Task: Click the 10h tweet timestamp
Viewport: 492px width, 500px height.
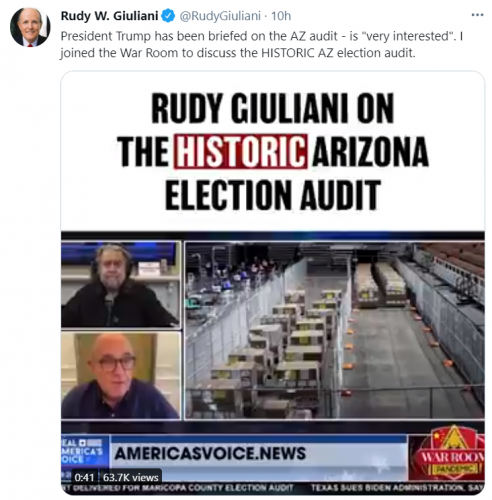Action: point(281,16)
